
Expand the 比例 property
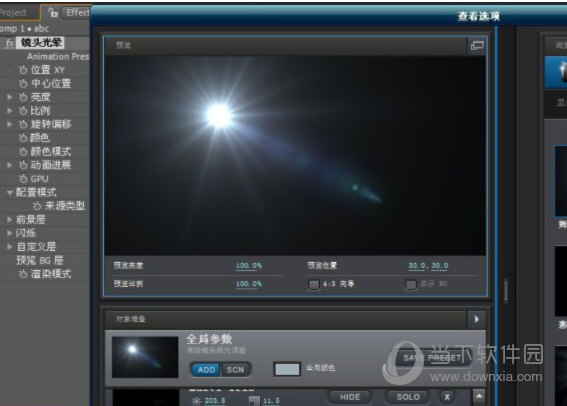pos(10,111)
